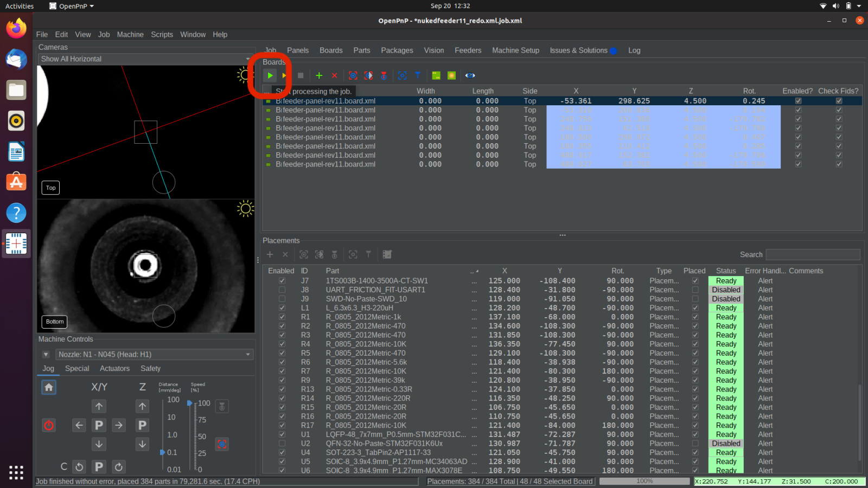Rotate C clockwise
This screenshot has height=488, width=868.
119,466
